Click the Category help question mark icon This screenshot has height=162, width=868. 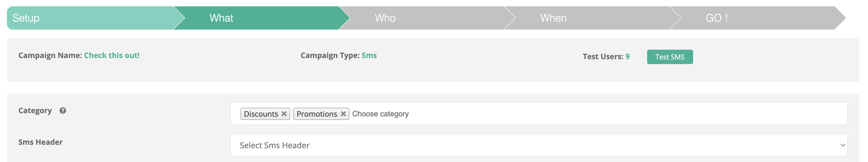tap(63, 111)
